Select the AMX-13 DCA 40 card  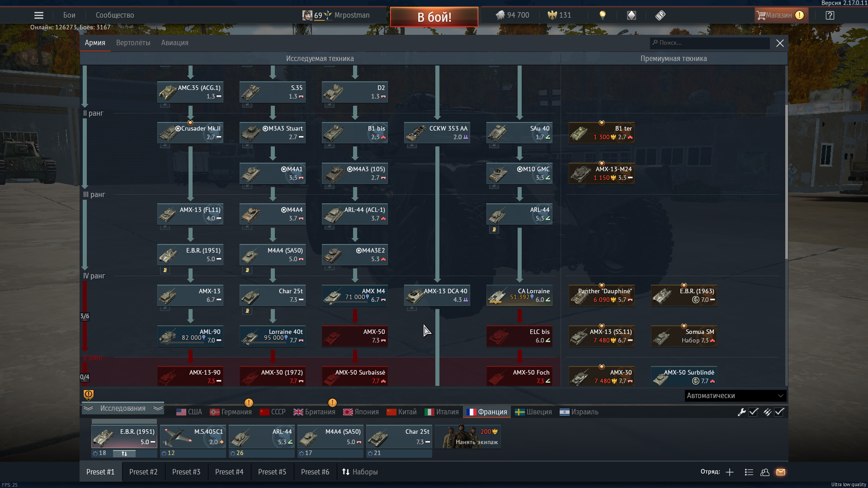tap(437, 296)
